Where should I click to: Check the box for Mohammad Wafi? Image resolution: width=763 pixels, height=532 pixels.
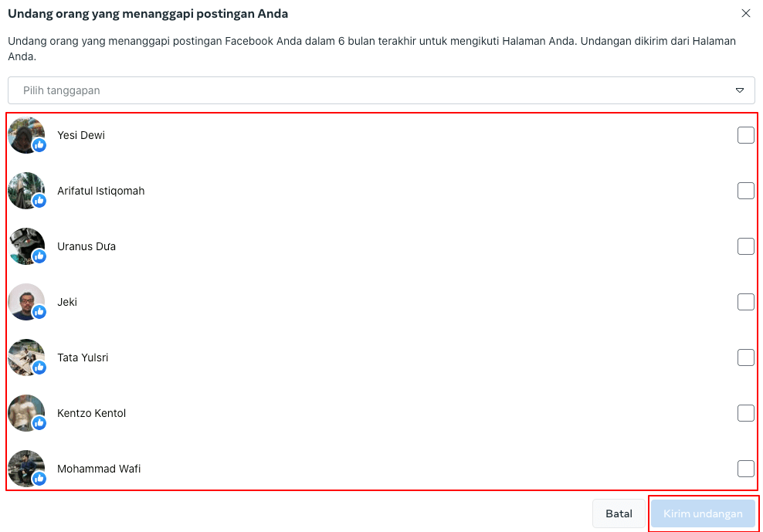[745, 469]
